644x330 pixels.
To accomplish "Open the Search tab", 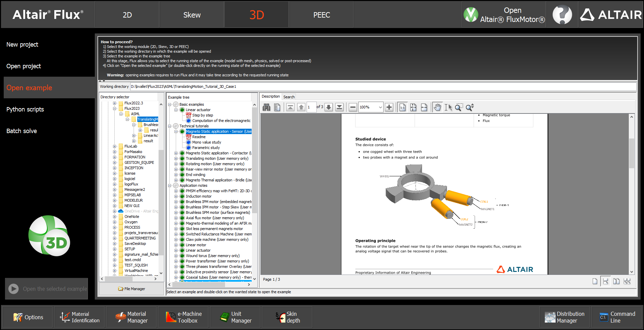I will tap(289, 97).
